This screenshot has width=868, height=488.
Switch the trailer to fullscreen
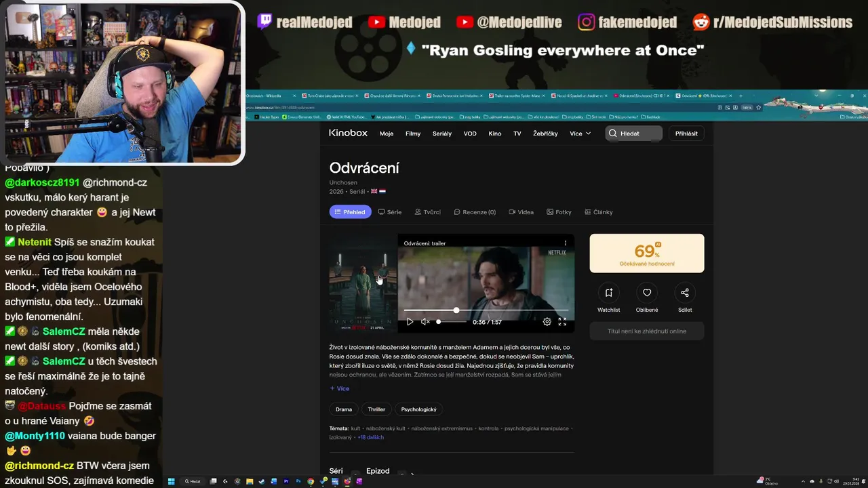click(562, 322)
